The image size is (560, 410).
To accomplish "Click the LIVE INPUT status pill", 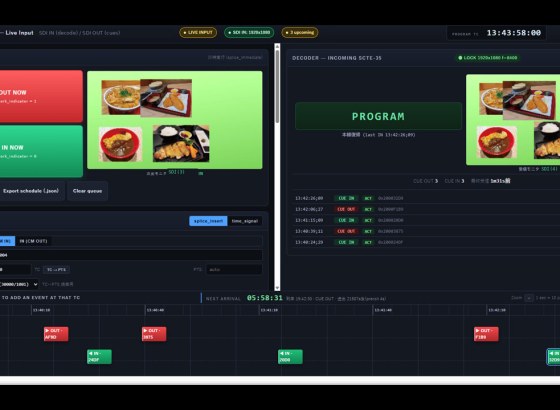I will [198, 32].
